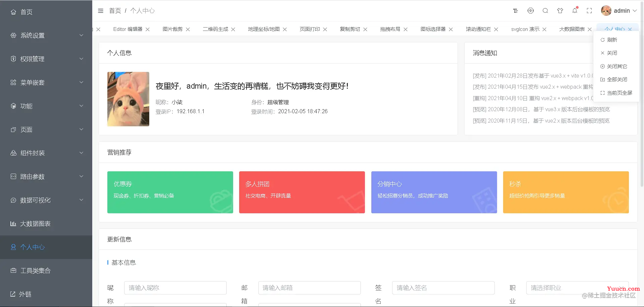Open the 2020年12月08日 vue3.x preview notice
The height and width of the screenshot is (307, 644).
point(541,109)
